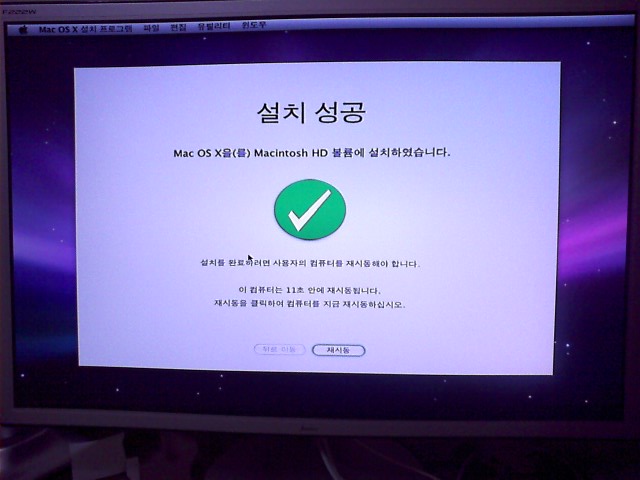Click the 설치 성공 heading

pos(311,112)
